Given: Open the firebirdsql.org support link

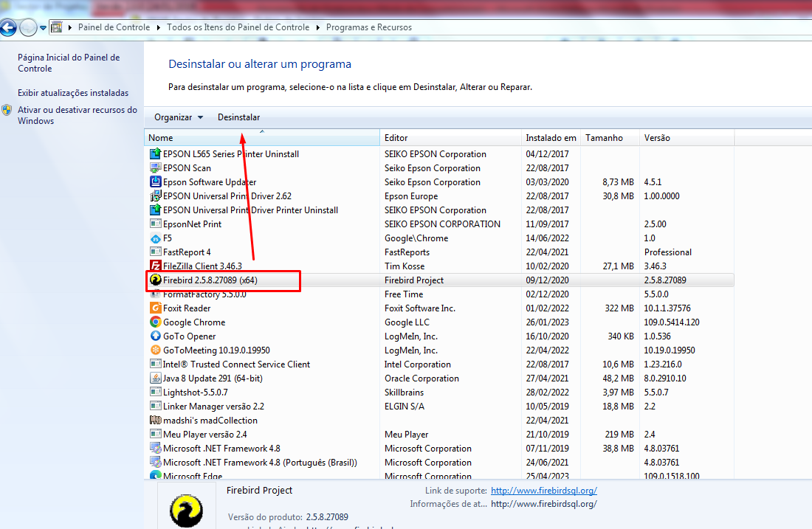Looking at the screenshot, I should 544,490.
